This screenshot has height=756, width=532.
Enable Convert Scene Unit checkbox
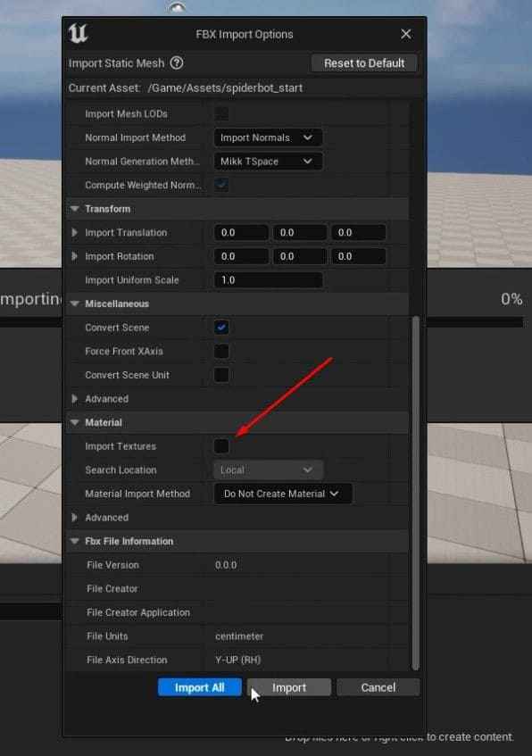[221, 375]
